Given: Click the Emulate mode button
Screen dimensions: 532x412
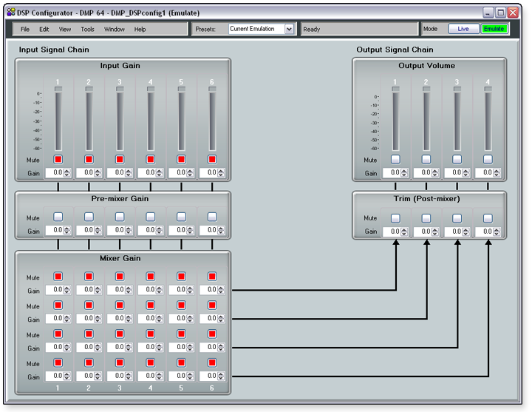Looking at the screenshot, I should click(494, 29).
